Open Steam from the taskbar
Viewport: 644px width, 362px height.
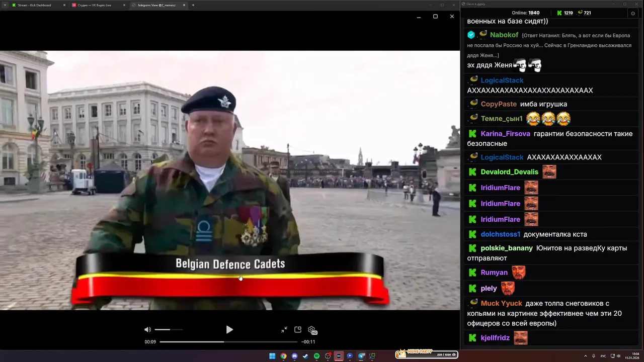305,356
